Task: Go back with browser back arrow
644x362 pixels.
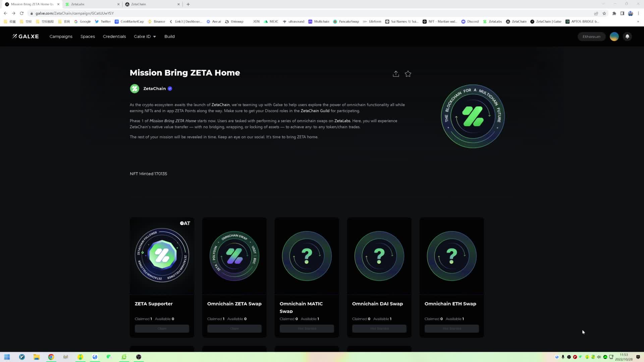Action: pos(5,13)
